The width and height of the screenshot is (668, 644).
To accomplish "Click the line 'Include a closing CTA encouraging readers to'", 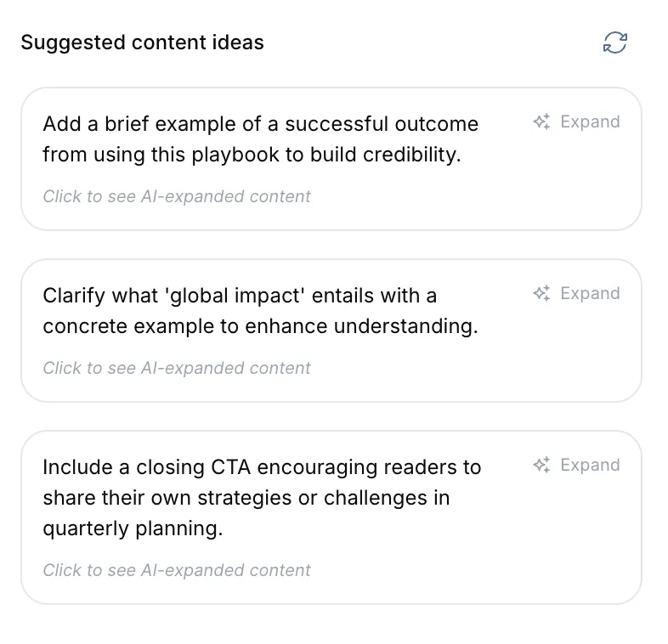I will click(262, 467).
